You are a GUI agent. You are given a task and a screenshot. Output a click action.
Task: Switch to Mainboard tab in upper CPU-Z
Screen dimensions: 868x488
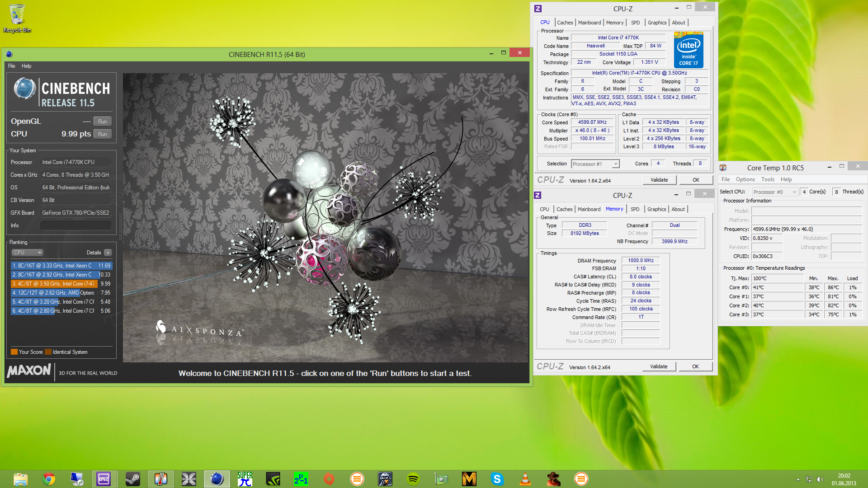click(590, 23)
